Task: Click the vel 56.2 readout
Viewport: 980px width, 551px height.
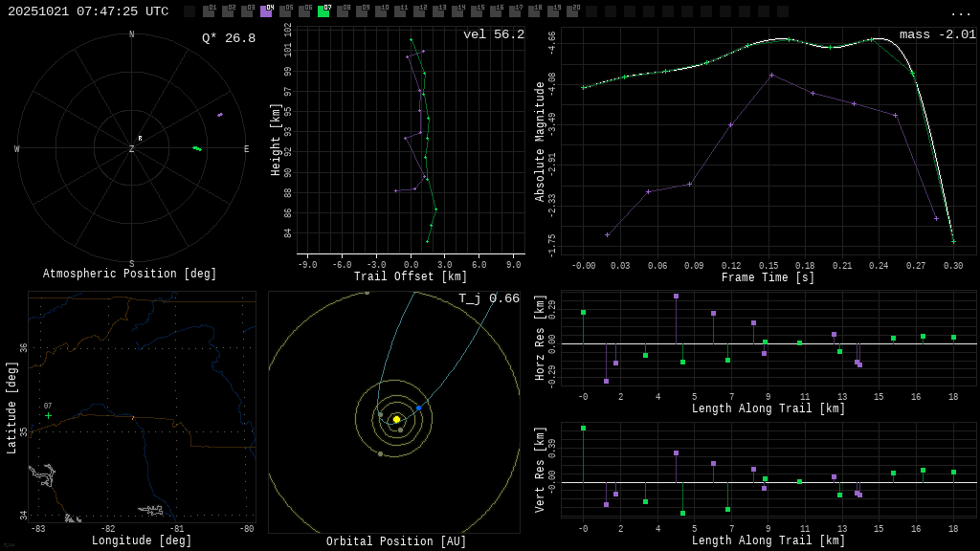Action: [493, 35]
